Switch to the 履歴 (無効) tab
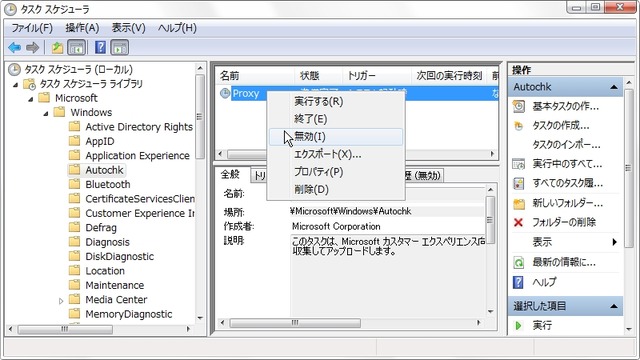 (423, 176)
